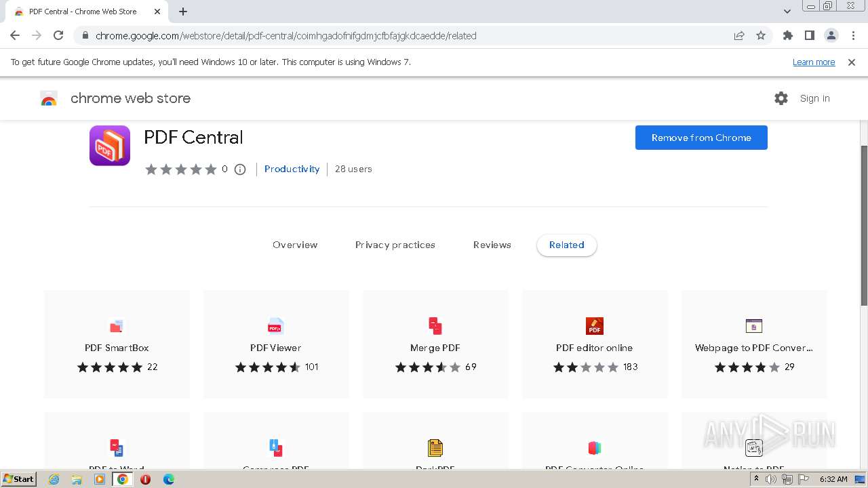This screenshot has height=488, width=868.
Task: Open the Microsoft Edge taskbar icon
Action: coord(168,479)
